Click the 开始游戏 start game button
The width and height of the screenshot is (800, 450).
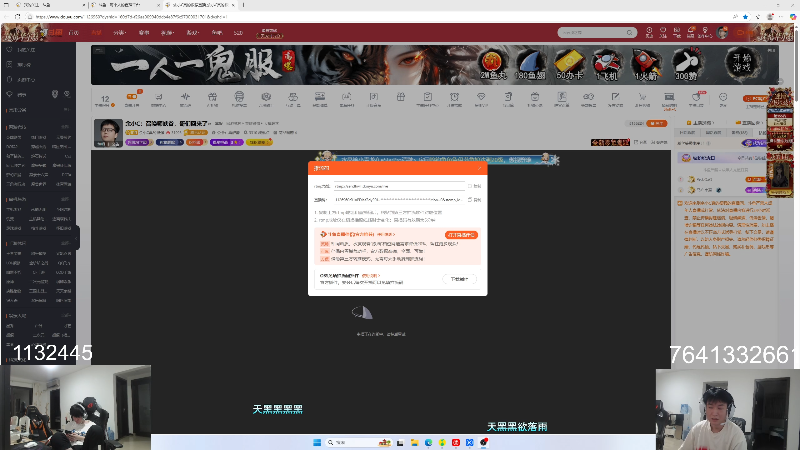point(741,63)
